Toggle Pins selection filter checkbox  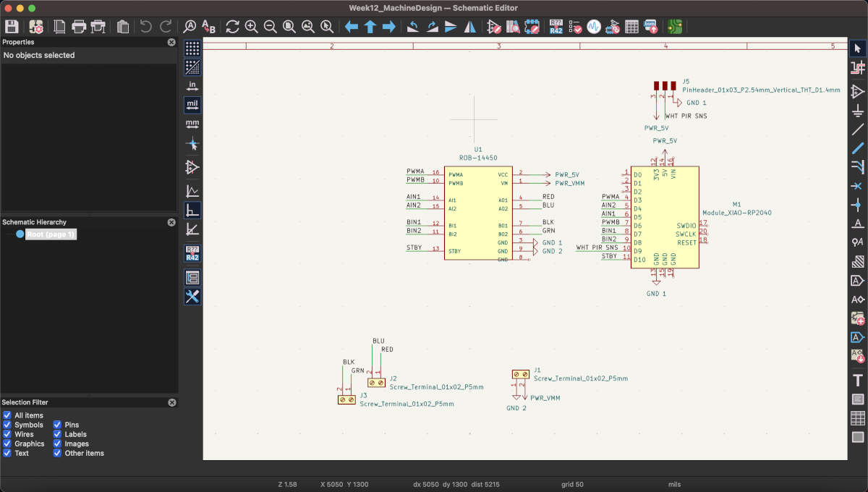tap(58, 425)
